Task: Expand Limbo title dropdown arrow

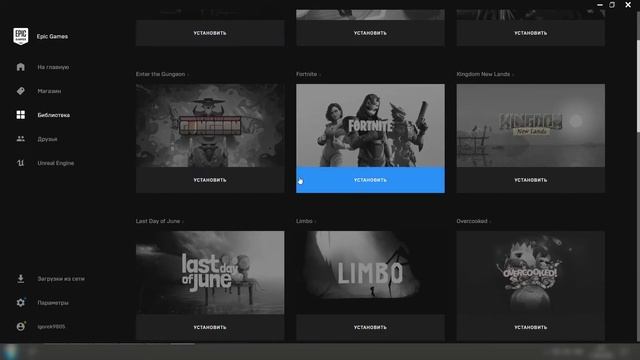Action: (315, 222)
